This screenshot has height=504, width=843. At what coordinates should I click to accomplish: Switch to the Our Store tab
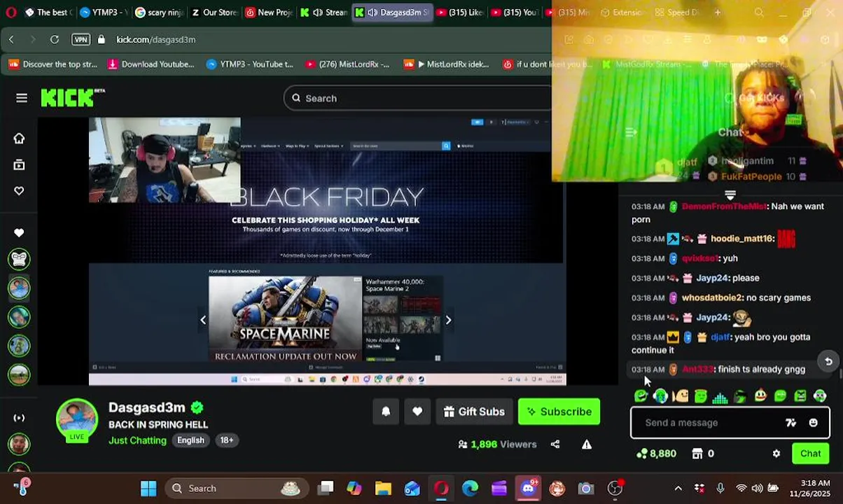click(214, 12)
